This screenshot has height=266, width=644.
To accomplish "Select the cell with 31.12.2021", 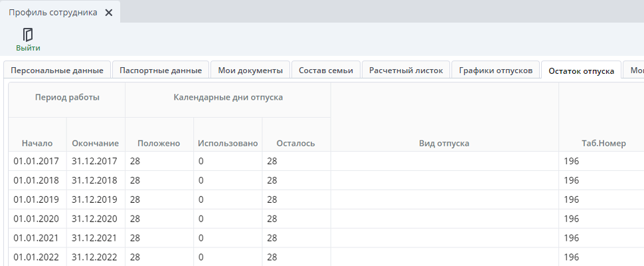I will click(x=96, y=237).
